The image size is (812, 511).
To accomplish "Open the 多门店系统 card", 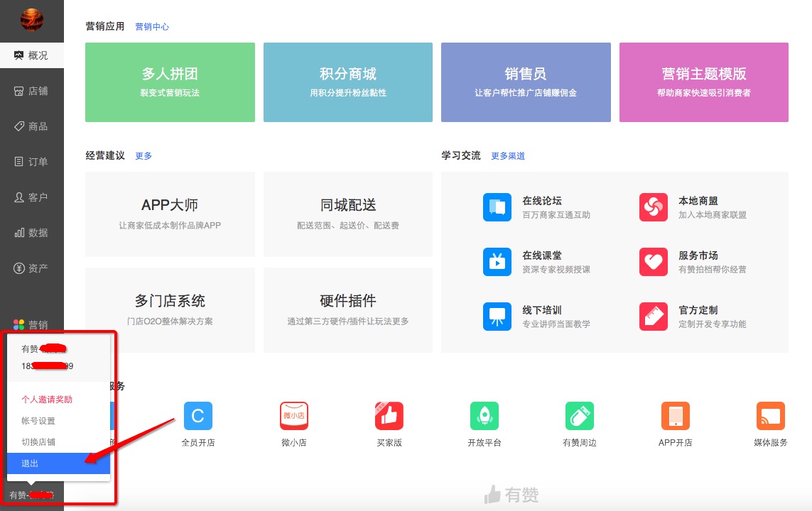I will pyautogui.click(x=170, y=310).
